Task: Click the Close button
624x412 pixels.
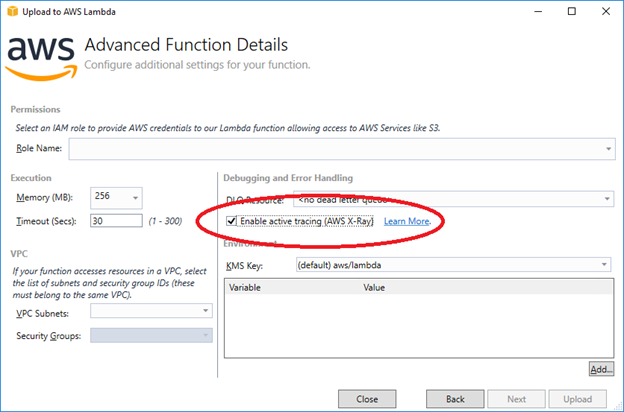Action: [x=367, y=399]
